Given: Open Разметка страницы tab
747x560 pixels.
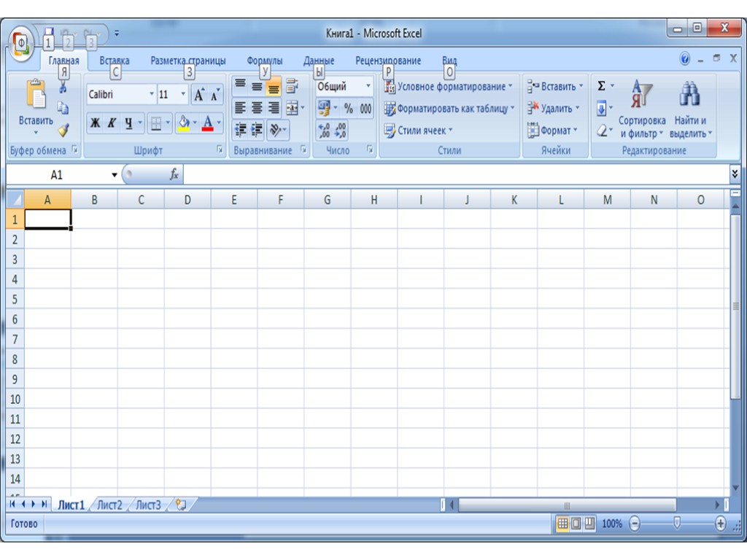Looking at the screenshot, I should click(188, 61).
